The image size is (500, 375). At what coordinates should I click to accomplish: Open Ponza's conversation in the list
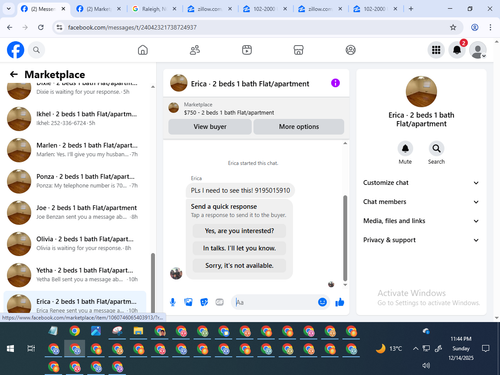click(x=75, y=181)
